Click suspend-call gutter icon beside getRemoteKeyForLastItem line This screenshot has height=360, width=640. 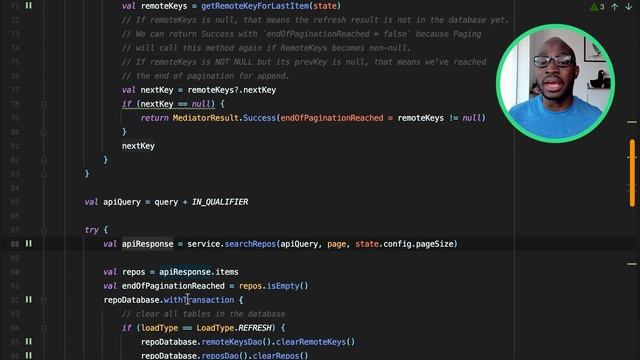click(29, 6)
